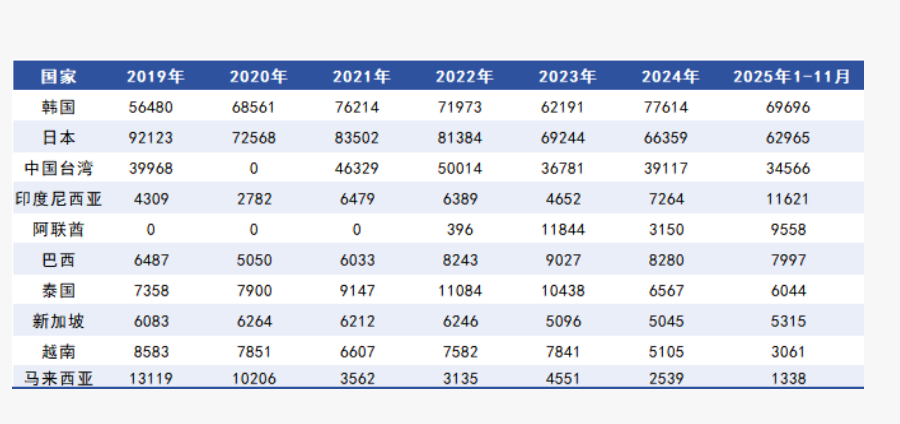Select the cell showing 77614
This screenshot has height=424, width=900.
click(x=663, y=107)
